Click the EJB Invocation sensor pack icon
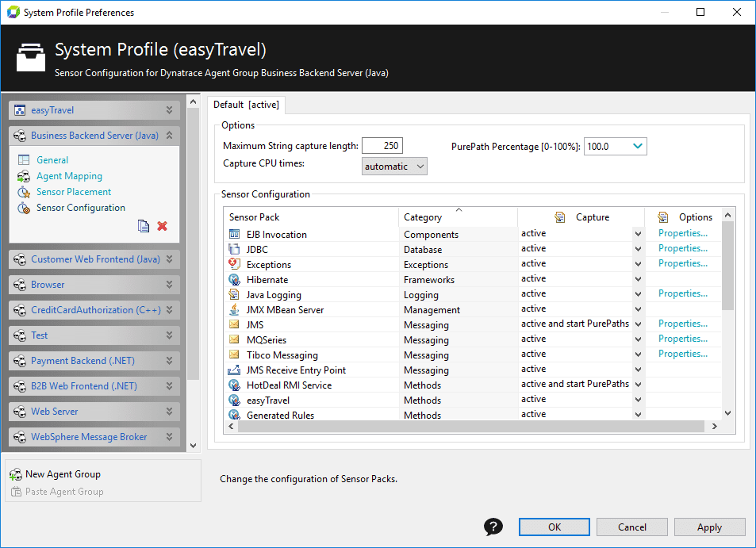The image size is (756, 548). click(x=234, y=234)
